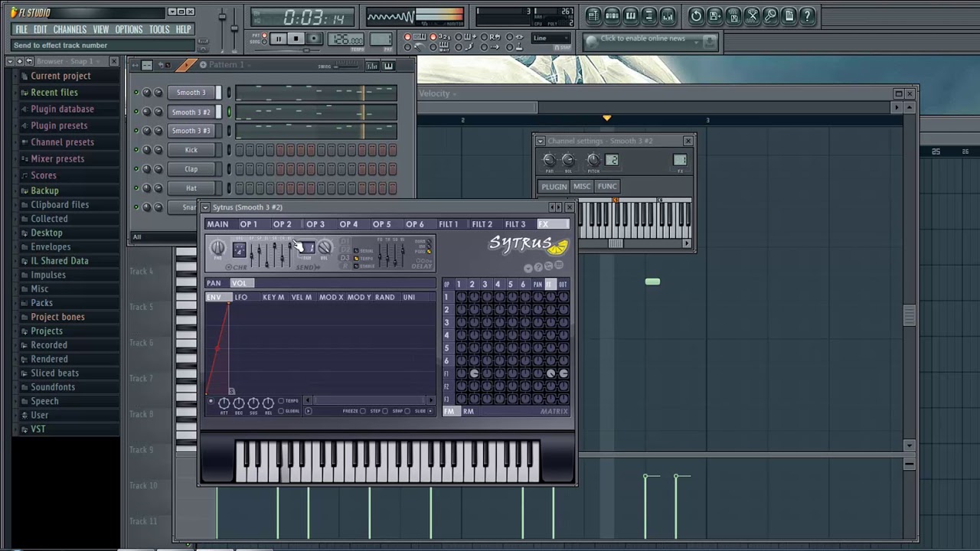980x551 pixels.
Task: Click the transport record button
Action: point(313,39)
